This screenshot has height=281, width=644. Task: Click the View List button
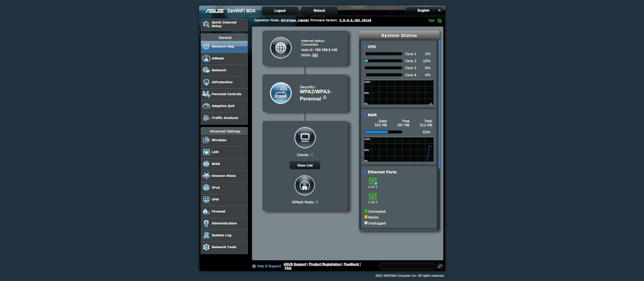[x=305, y=165]
